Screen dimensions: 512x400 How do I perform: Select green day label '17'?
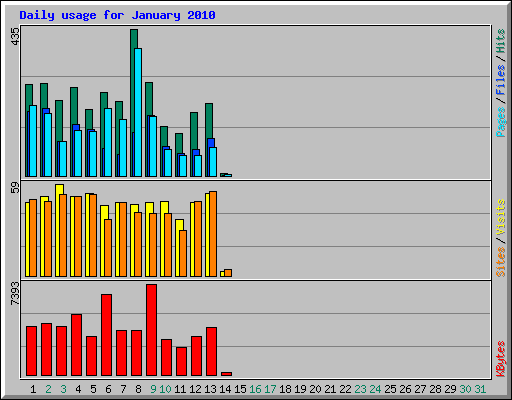[x=270, y=389]
